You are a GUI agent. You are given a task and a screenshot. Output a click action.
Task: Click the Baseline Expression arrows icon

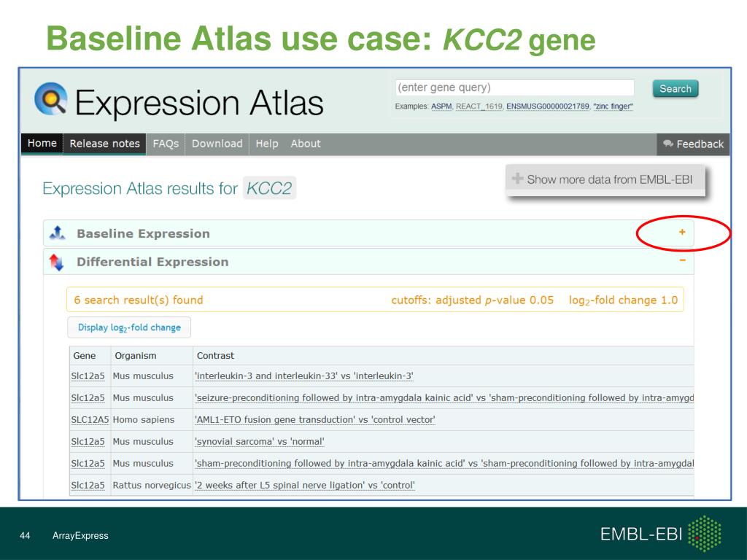tap(57, 233)
